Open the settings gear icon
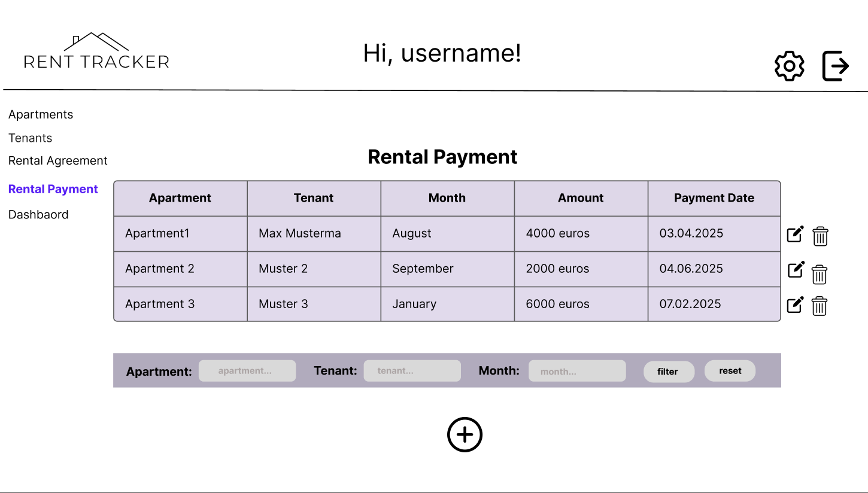This screenshot has height=493, width=868. [x=789, y=66]
